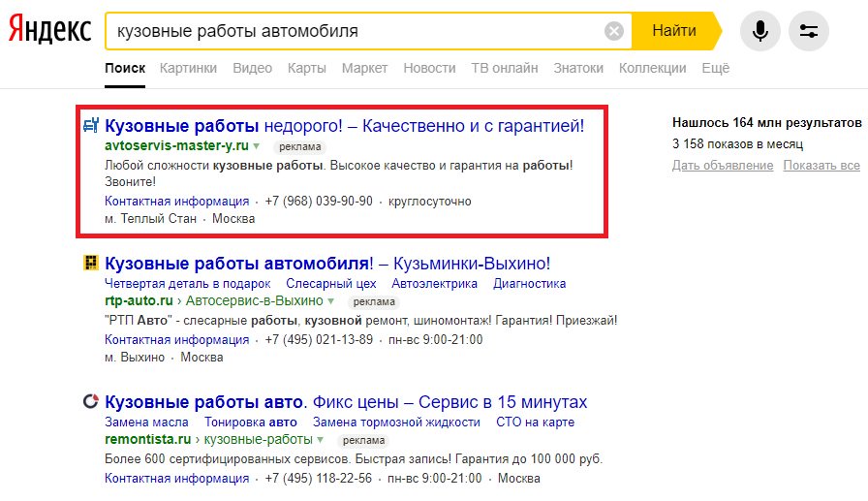Click phone number +7 (495) 118-22-56
Viewport: 868px width, 501px height.
(319, 478)
